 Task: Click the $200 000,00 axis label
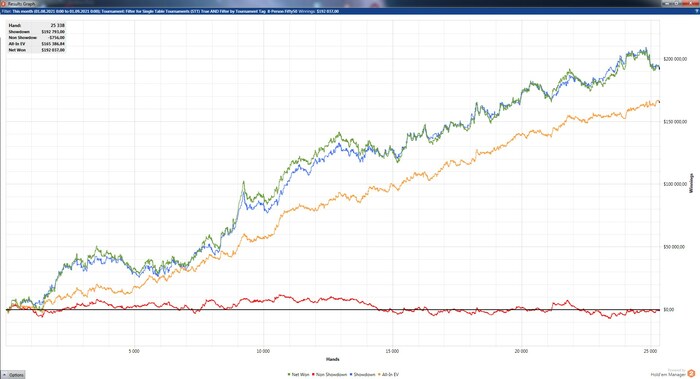click(x=674, y=59)
